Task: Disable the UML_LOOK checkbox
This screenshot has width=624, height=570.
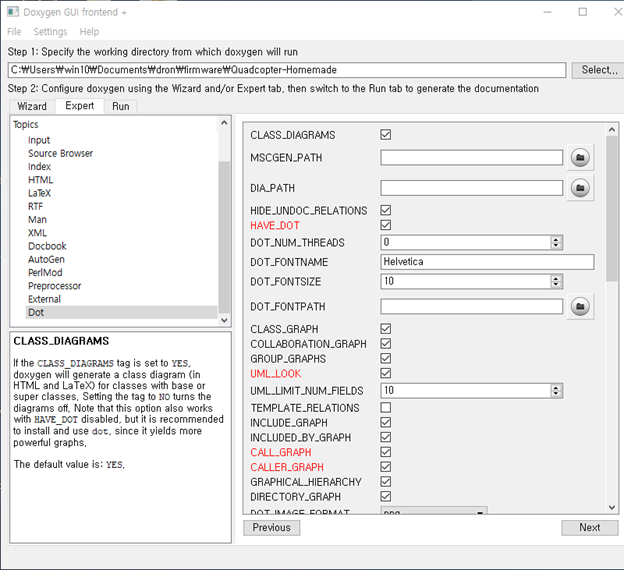Action: click(386, 373)
